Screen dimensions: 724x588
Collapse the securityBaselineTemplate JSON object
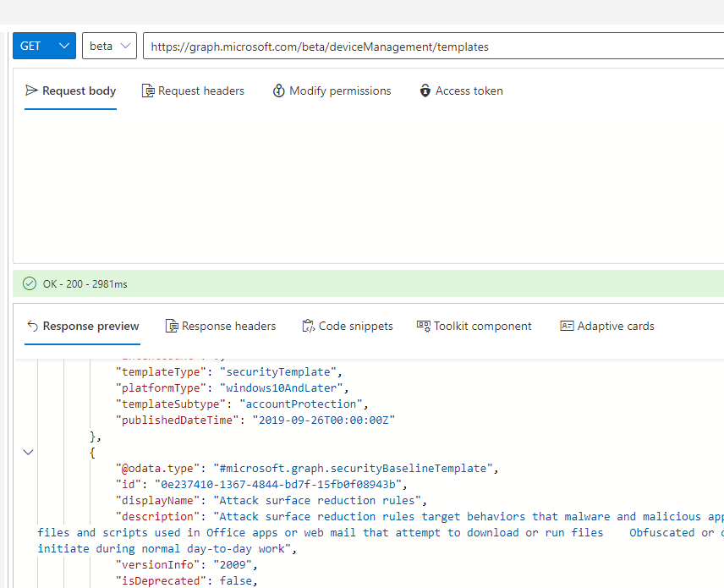tap(28, 452)
